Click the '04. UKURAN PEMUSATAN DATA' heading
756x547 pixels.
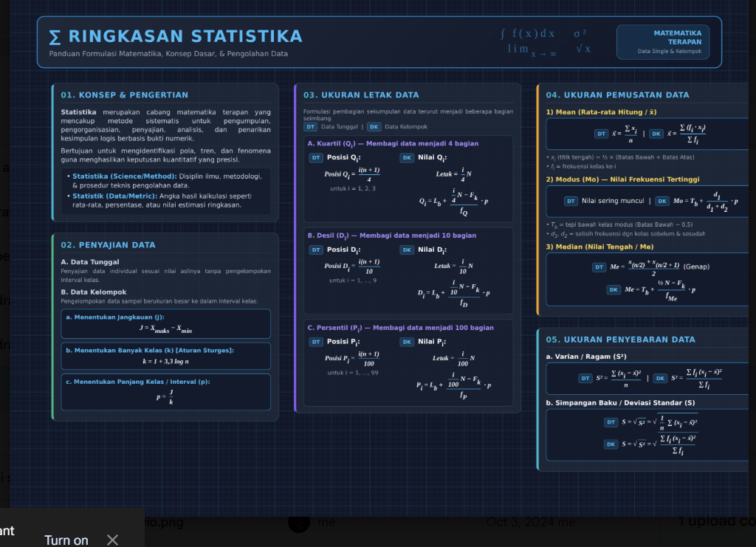tap(618, 95)
